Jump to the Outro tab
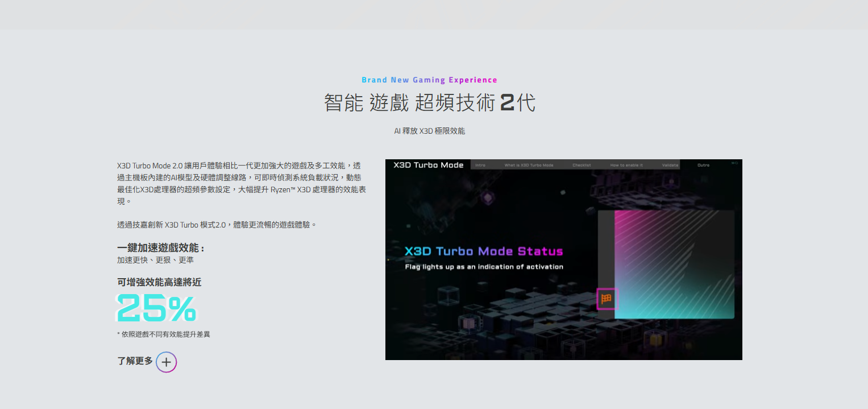Viewport: 868px width, 409px height. pos(703,165)
